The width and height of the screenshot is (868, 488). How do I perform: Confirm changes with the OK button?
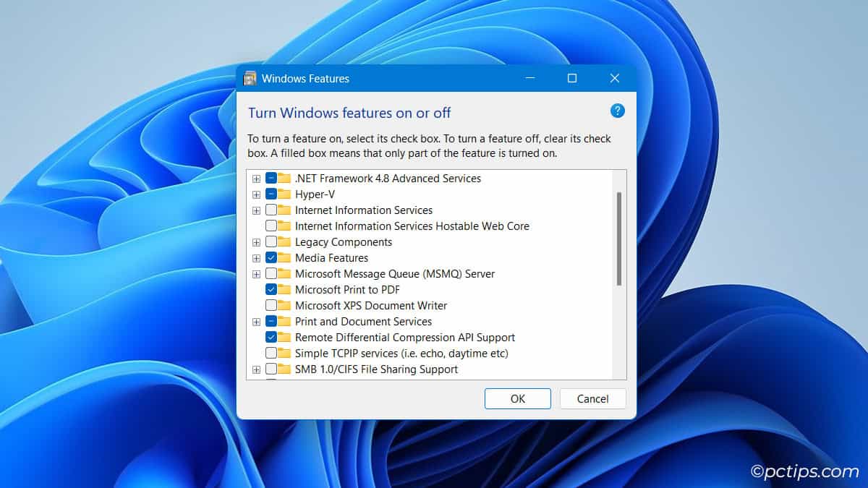(517, 398)
